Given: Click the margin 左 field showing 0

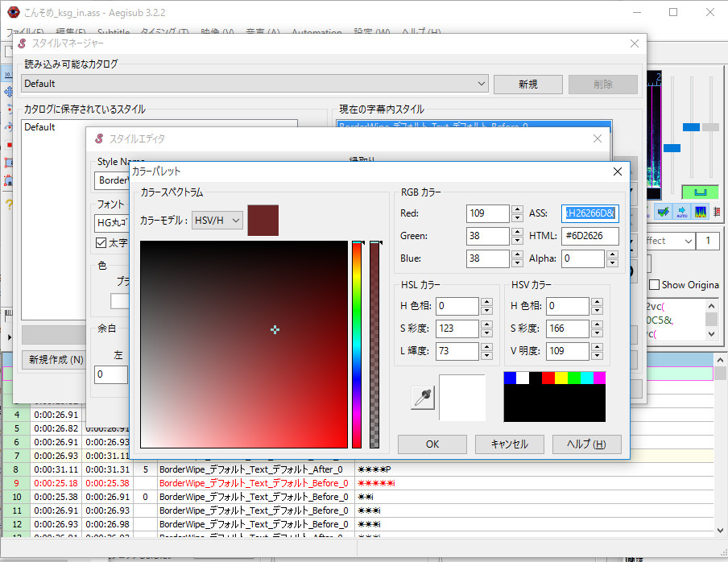Looking at the screenshot, I should pyautogui.click(x=111, y=374).
